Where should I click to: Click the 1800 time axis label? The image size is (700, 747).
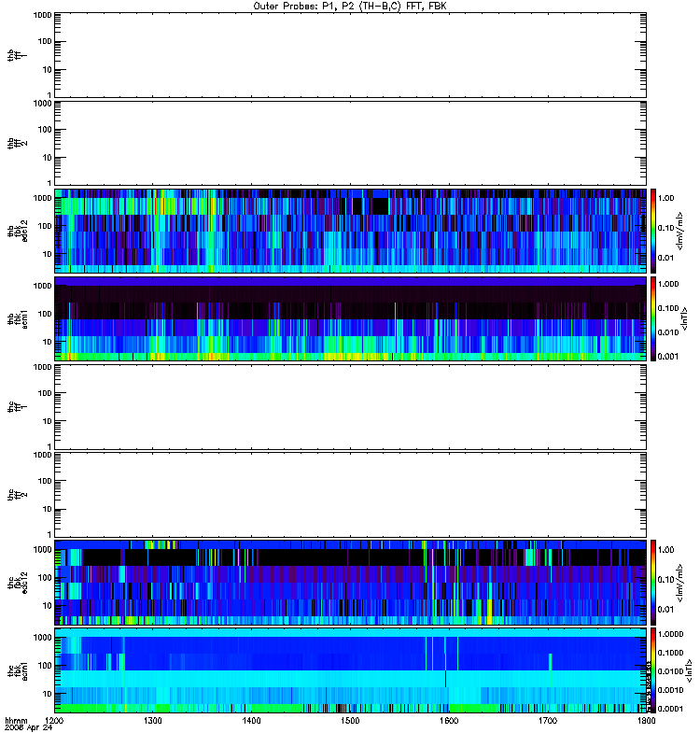[x=646, y=721]
